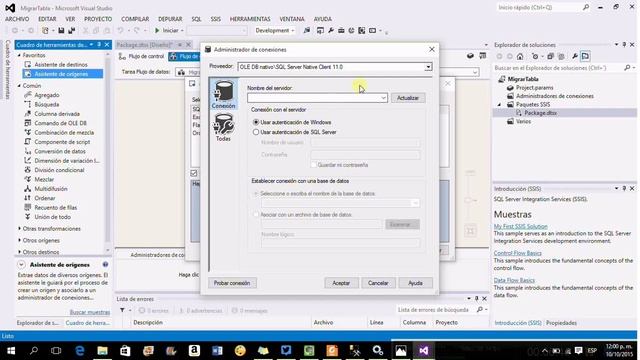Viewport: 640px width, 360px height.
Task: Click the Windows Start button
Action: 11,351
